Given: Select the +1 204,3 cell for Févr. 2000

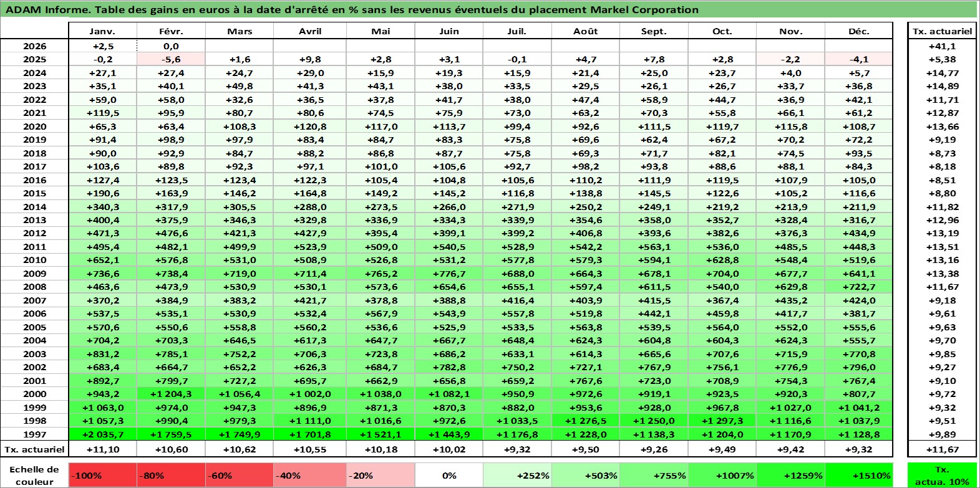Looking at the screenshot, I should point(171,394).
